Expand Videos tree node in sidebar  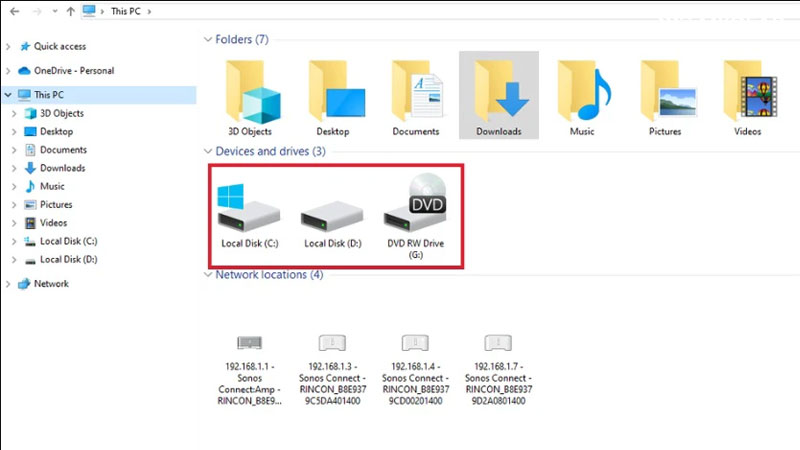pos(14,223)
